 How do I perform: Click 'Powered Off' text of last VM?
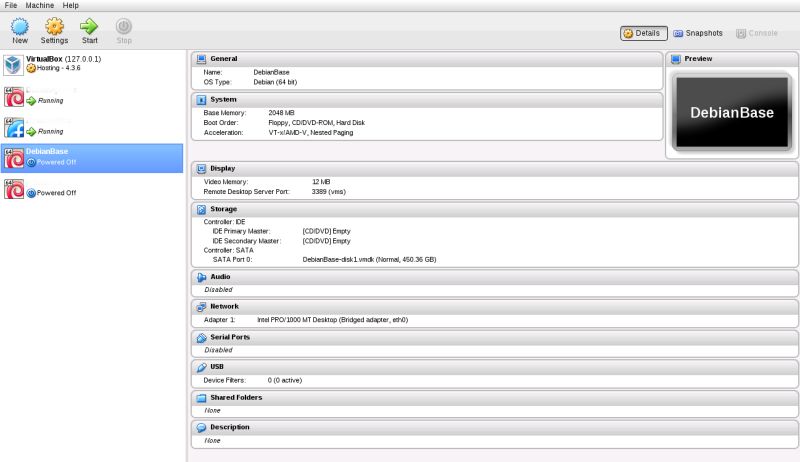pyautogui.click(x=56, y=193)
